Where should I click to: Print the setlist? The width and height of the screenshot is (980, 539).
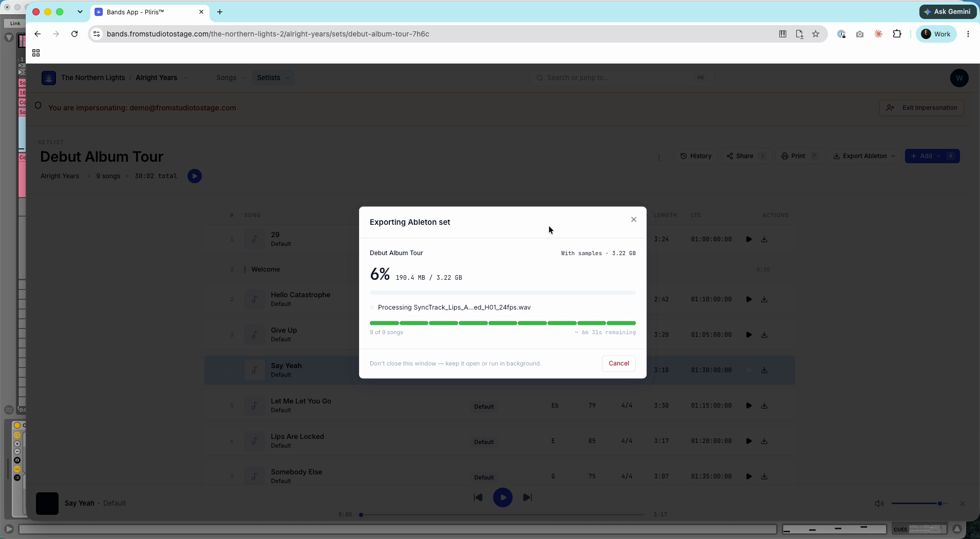pos(799,156)
